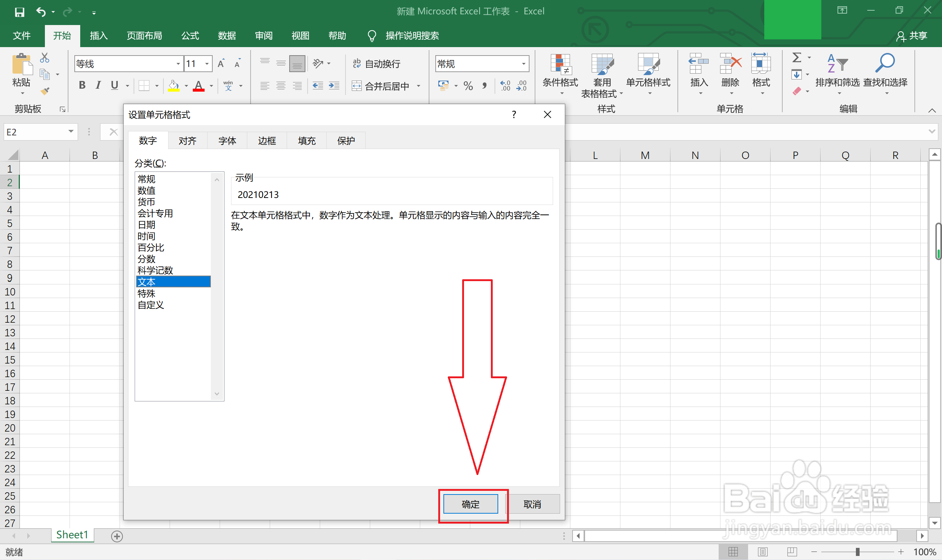Select 日期 in the category list
942x560 pixels.
tap(146, 225)
